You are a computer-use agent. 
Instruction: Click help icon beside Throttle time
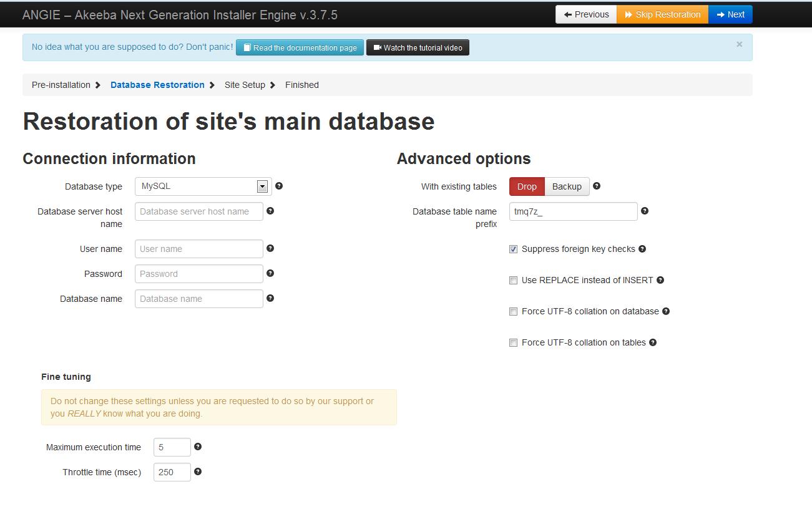pyautogui.click(x=198, y=471)
